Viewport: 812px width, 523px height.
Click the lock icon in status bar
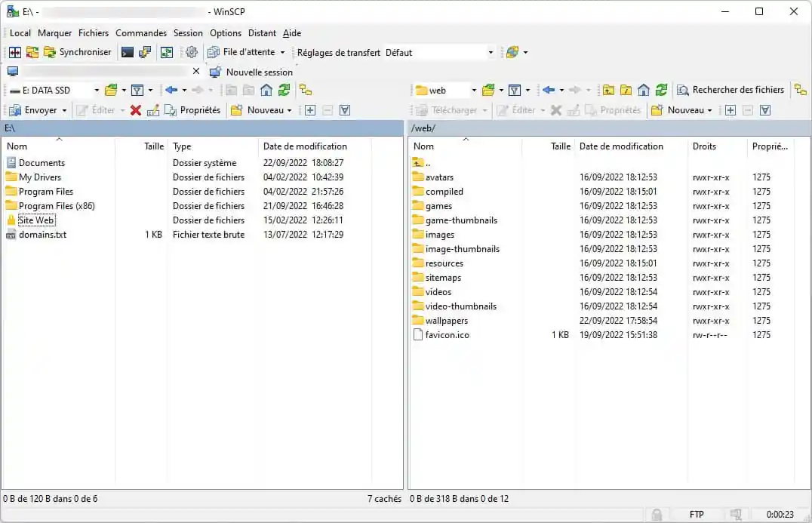coord(657,514)
